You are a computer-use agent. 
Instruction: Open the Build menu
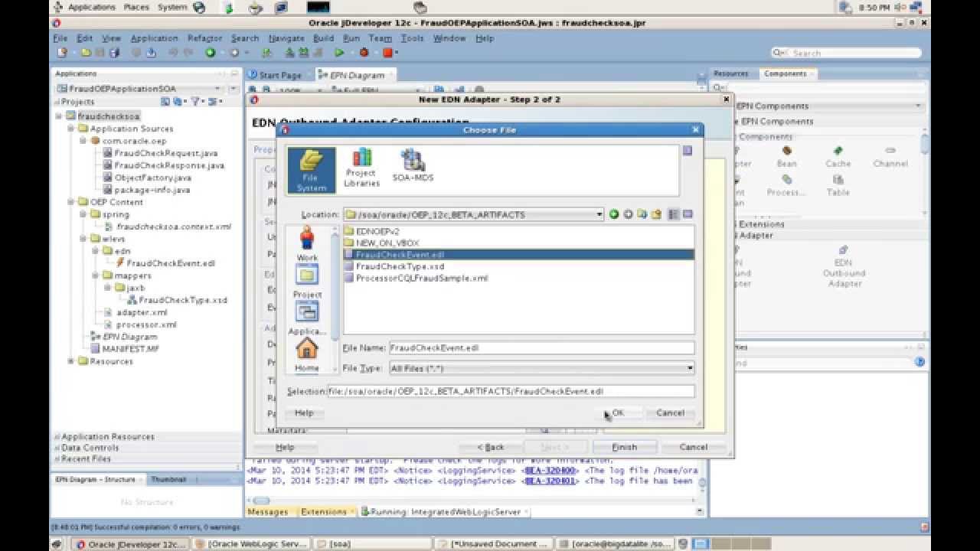pyautogui.click(x=323, y=38)
